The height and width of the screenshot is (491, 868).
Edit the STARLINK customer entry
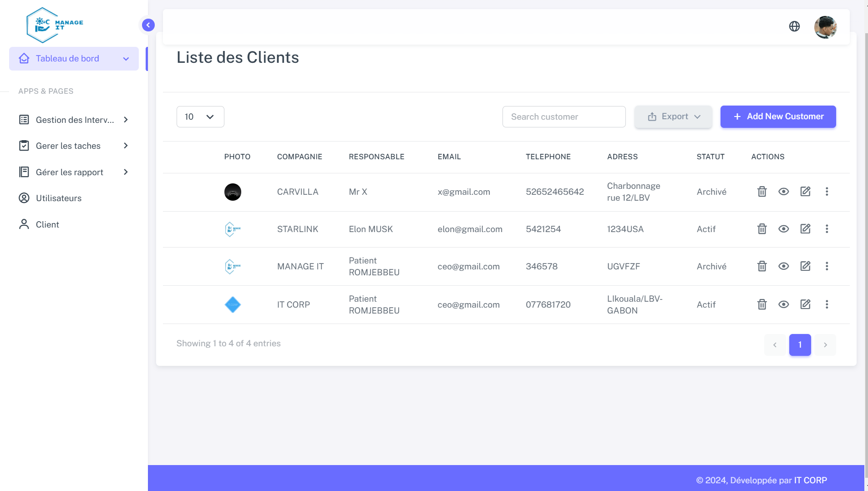[x=805, y=229]
